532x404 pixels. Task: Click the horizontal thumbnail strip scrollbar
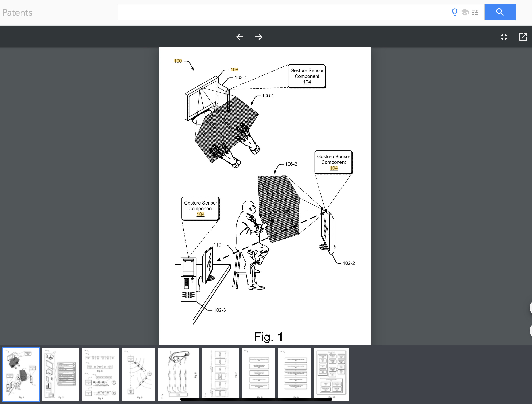pos(256,399)
